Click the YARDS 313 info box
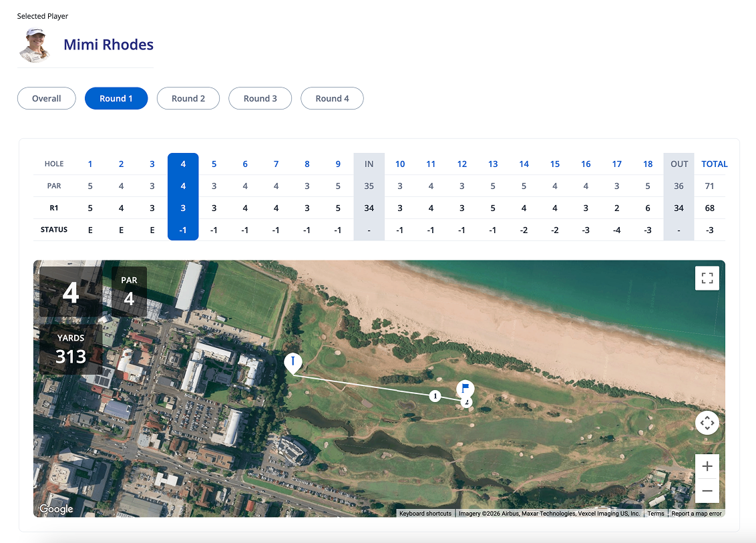 [x=70, y=349]
